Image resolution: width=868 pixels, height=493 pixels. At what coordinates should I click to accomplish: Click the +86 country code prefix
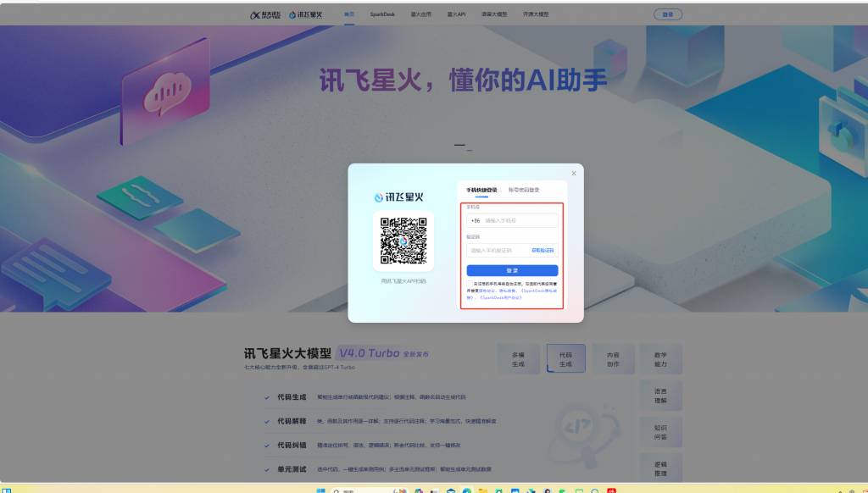476,221
